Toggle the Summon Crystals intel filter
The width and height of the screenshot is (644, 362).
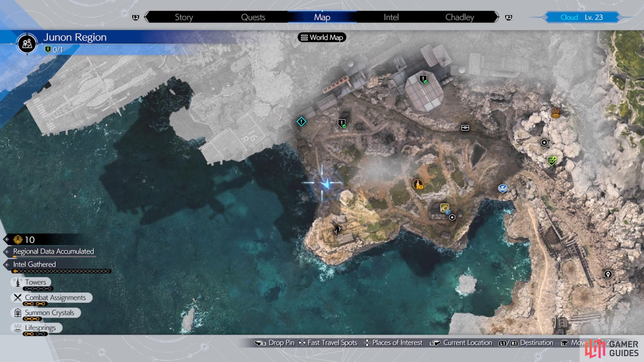46,313
